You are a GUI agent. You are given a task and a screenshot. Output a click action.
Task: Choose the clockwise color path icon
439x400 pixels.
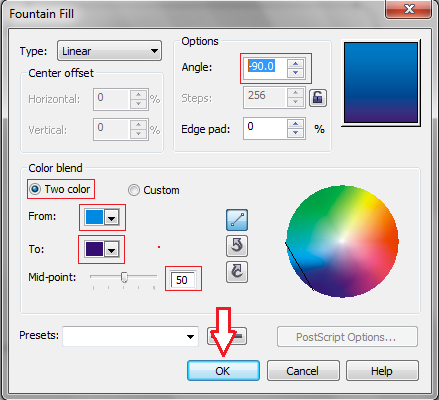(237, 272)
